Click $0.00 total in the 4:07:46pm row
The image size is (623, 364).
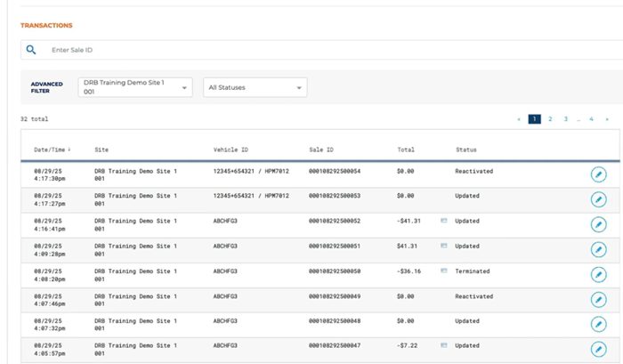click(x=405, y=296)
